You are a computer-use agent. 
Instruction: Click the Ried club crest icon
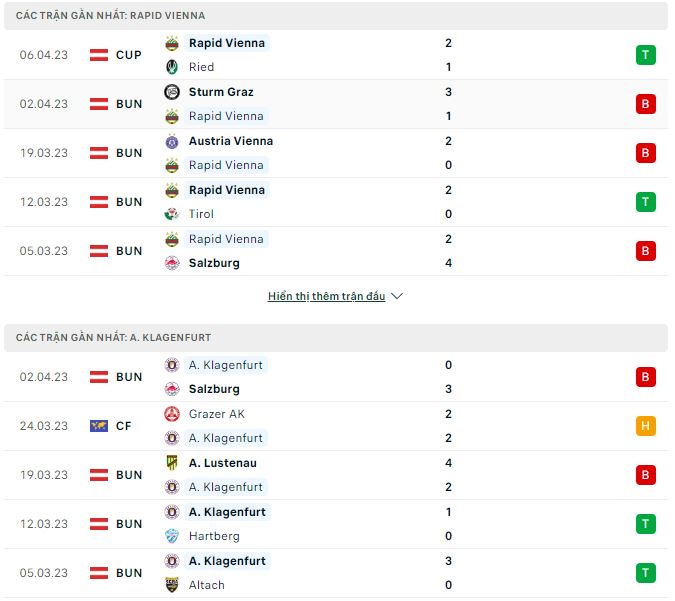pyautogui.click(x=171, y=67)
